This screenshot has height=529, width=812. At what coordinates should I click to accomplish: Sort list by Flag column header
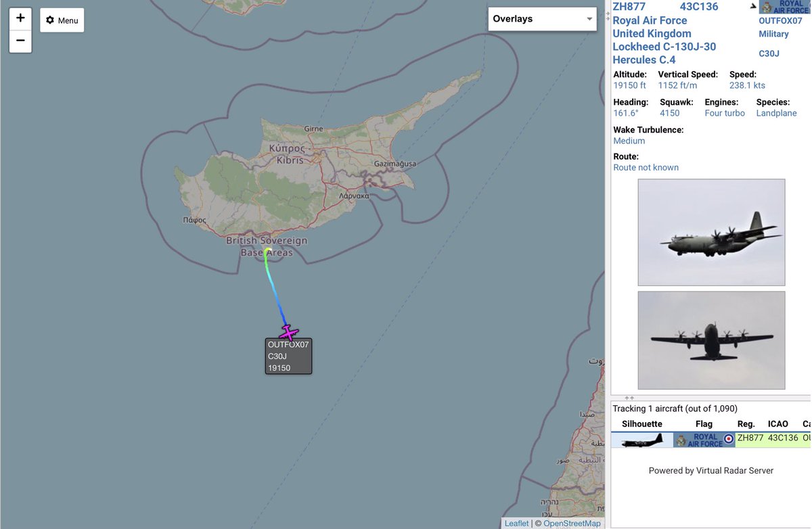[x=704, y=424]
